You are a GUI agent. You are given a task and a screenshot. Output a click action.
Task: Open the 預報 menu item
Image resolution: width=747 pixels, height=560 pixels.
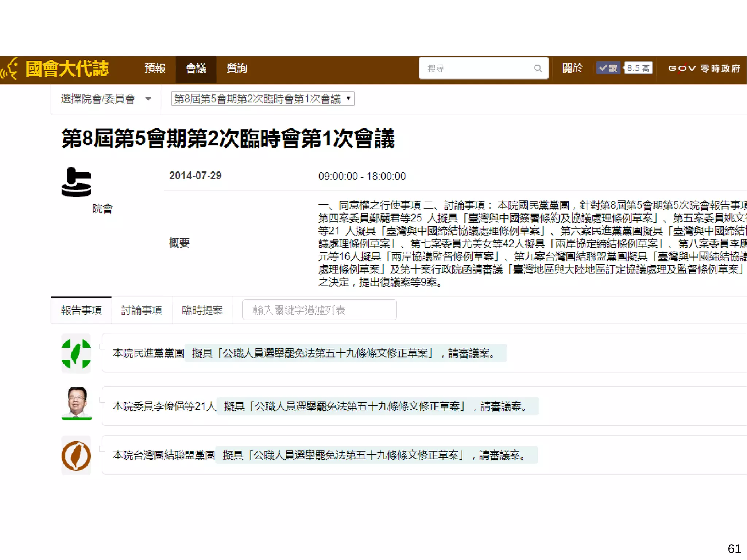(x=155, y=68)
